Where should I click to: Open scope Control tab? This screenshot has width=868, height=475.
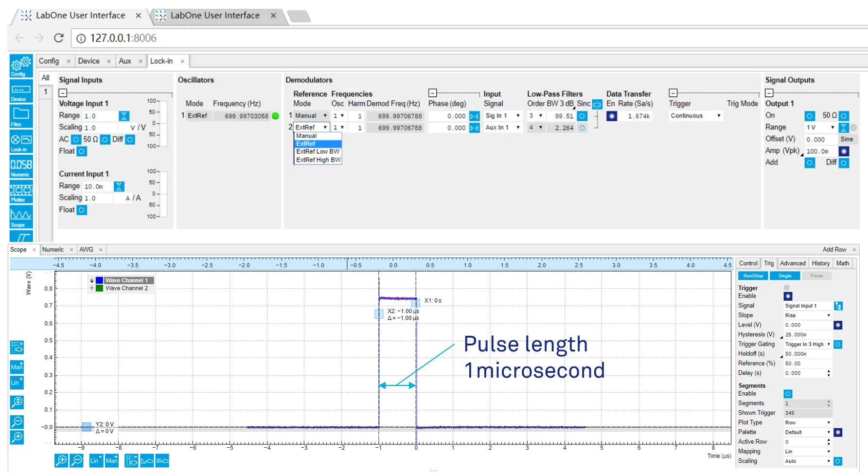[x=748, y=263]
